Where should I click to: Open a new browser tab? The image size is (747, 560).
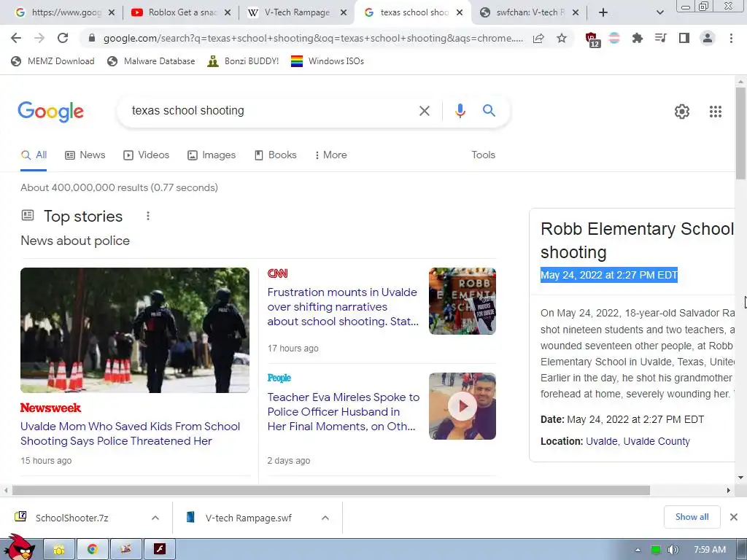pos(603,12)
